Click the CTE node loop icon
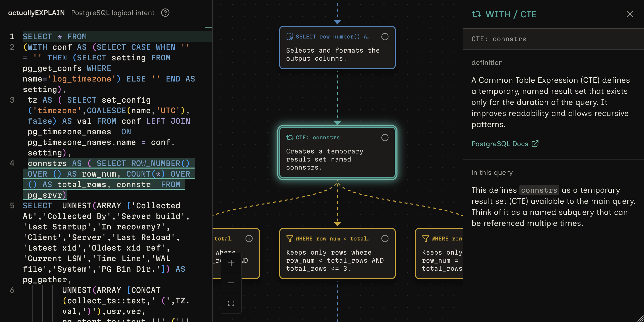This screenshot has width=644, height=322. [x=290, y=138]
